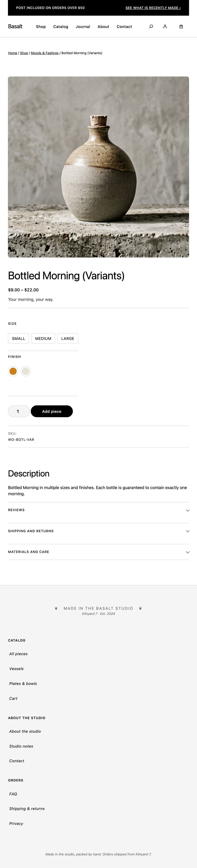Open the Catalog menu item
This screenshot has height=868, width=197.
61,27
